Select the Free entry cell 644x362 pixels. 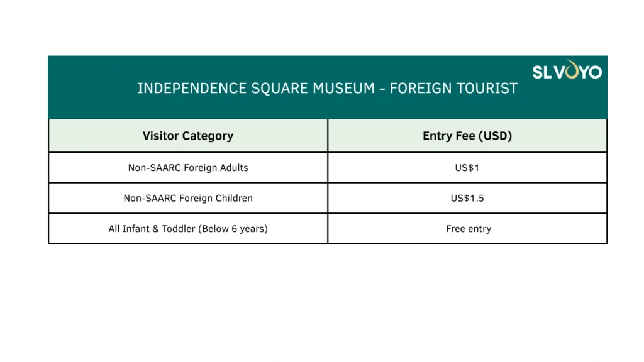pos(467,229)
